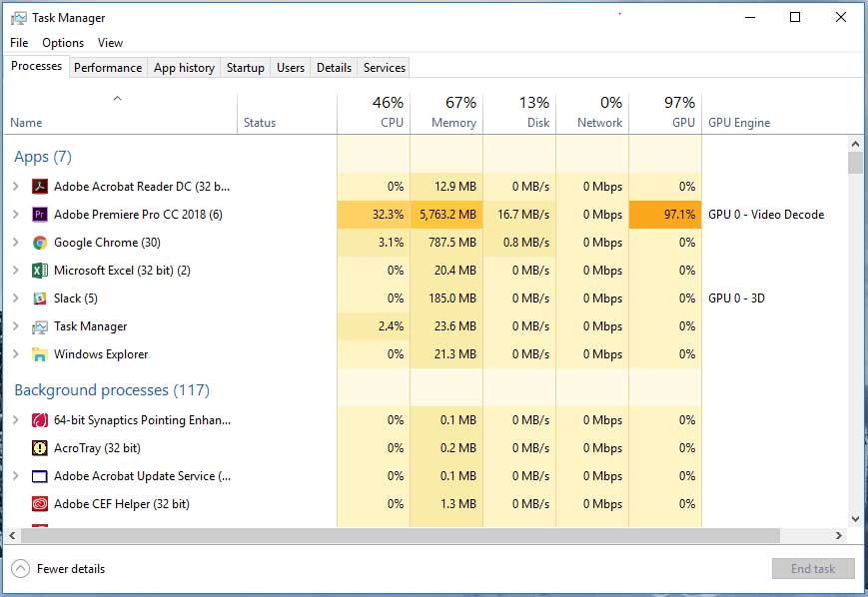
Task: Open the Options menu
Action: pyautogui.click(x=63, y=43)
